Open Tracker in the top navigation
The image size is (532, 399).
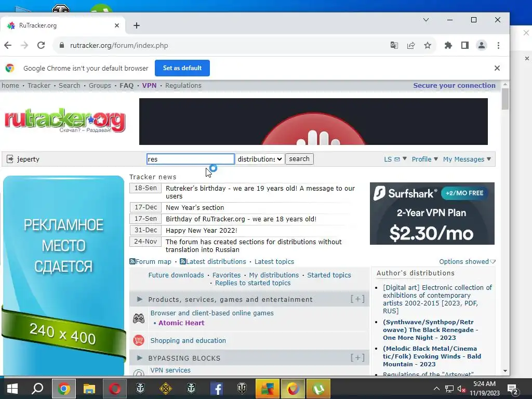38,86
